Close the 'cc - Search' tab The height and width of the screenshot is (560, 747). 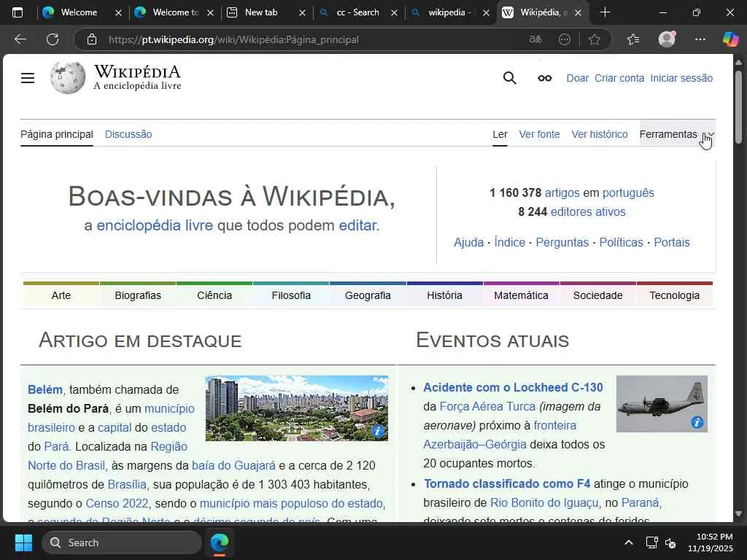[x=394, y=13]
